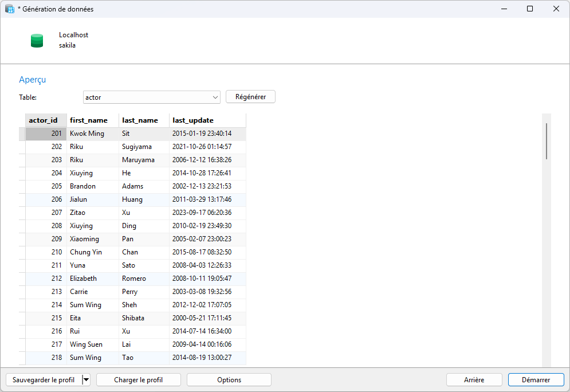
Task: Click the last_name cell 'Huang'
Action: coord(144,199)
